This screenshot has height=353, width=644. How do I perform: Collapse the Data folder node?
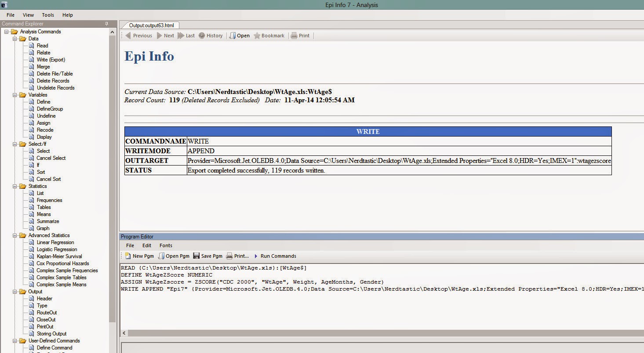tap(15, 39)
